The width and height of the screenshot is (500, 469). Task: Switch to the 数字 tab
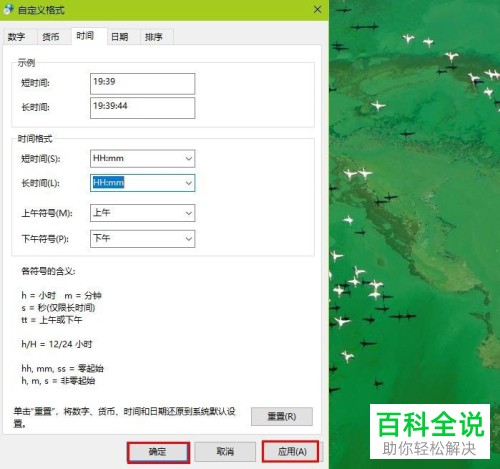pyautogui.click(x=17, y=37)
